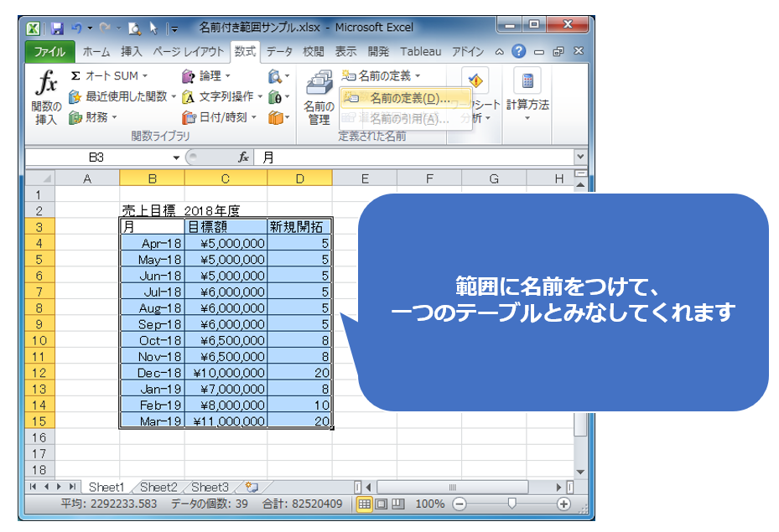Open the Data (データ) ribbon tab
779x532 pixels.
[x=279, y=52]
